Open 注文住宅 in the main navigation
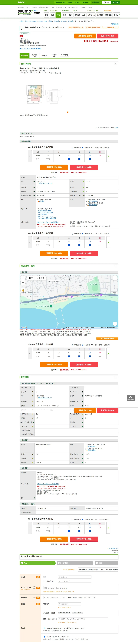138x644 pixels. click(77, 15)
